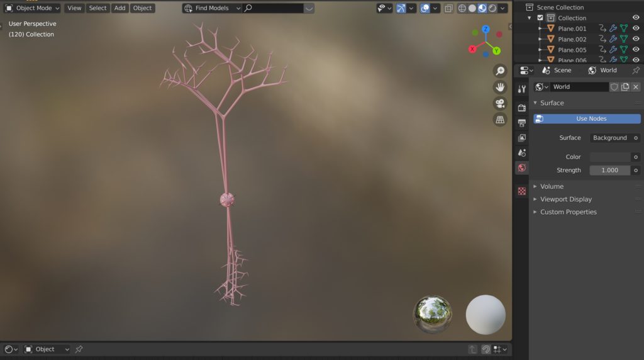Open the View menu

click(x=74, y=8)
